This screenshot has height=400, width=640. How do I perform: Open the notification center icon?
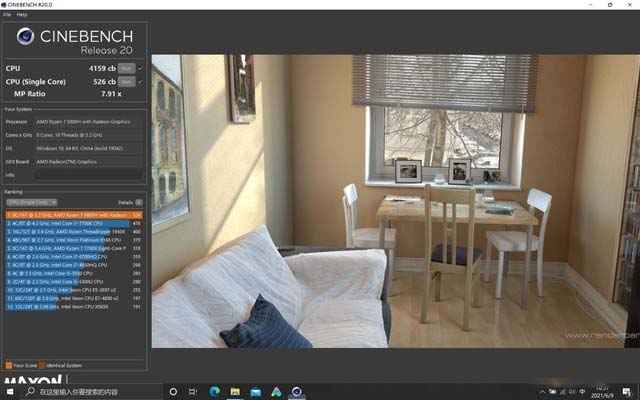627,392
